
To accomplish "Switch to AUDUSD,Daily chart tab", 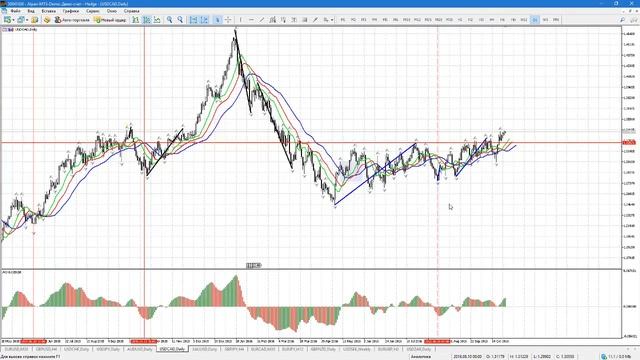I will coord(140,349).
